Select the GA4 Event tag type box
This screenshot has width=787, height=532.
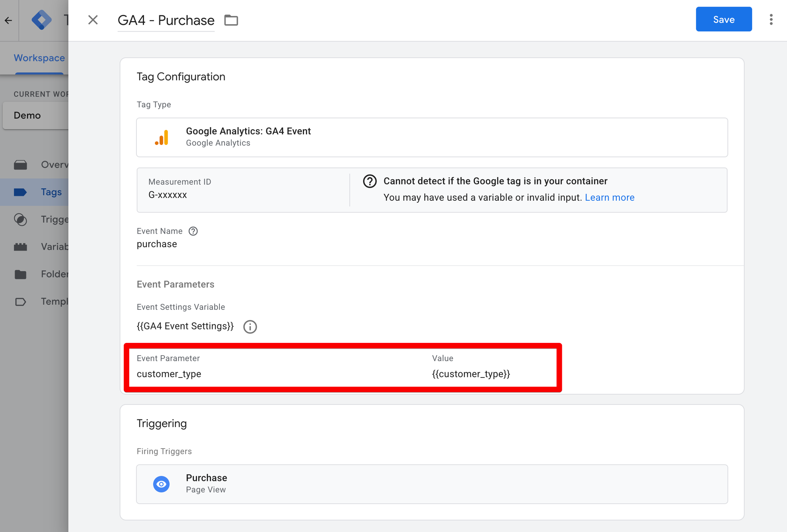click(x=432, y=137)
